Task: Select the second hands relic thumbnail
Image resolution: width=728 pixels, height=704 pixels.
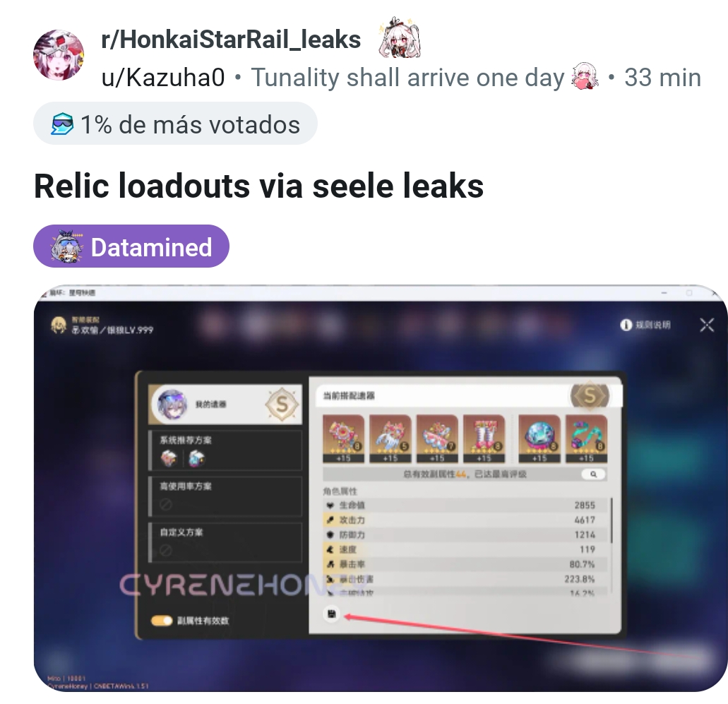Action: click(x=390, y=438)
